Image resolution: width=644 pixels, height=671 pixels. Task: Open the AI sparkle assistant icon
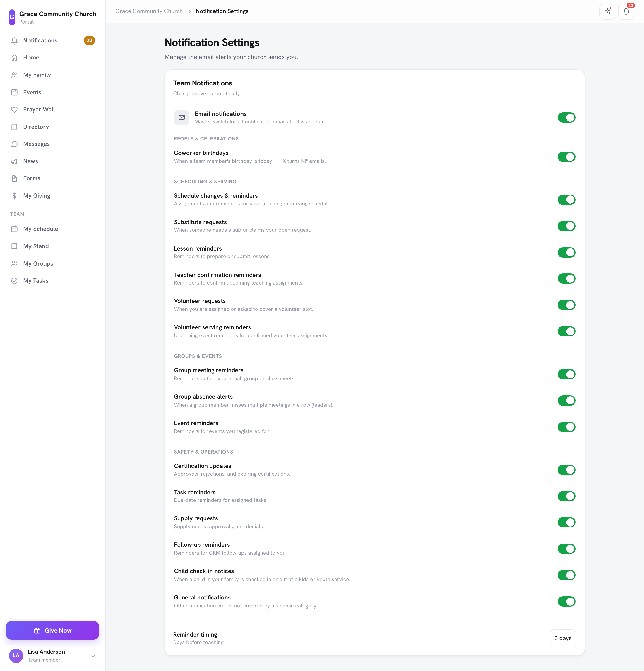click(607, 11)
